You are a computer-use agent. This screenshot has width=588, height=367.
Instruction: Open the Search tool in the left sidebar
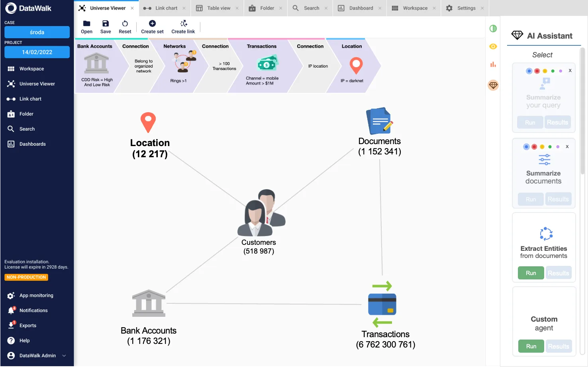(x=11, y=129)
